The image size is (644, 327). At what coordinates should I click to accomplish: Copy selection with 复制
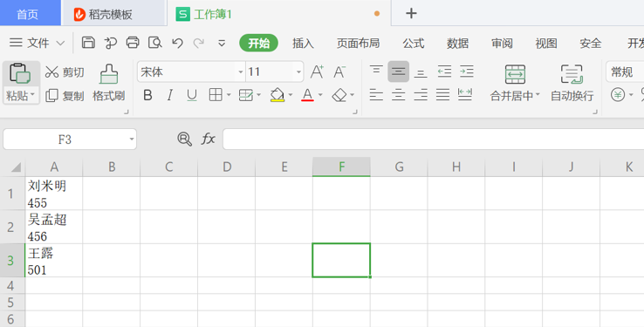click(65, 96)
